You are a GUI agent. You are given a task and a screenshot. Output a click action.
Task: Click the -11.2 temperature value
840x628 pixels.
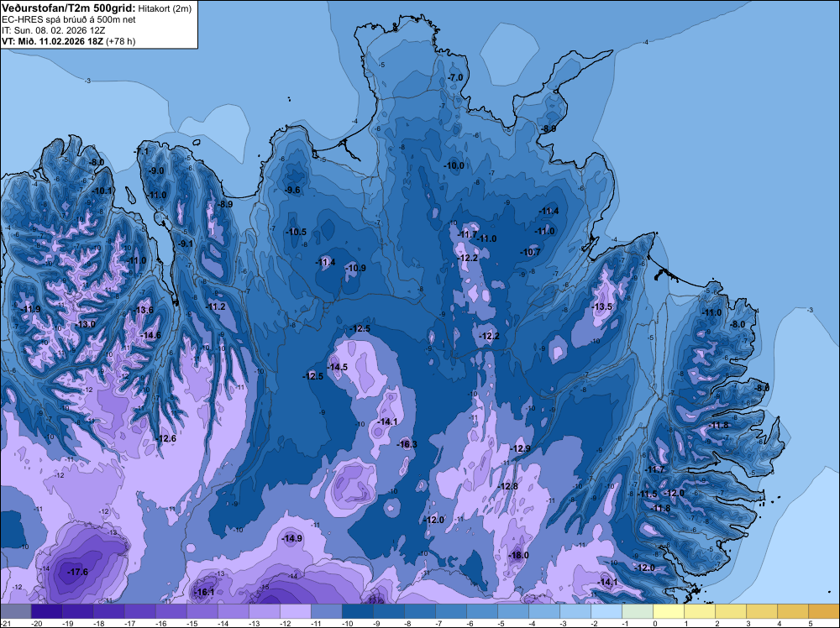pyautogui.click(x=215, y=306)
